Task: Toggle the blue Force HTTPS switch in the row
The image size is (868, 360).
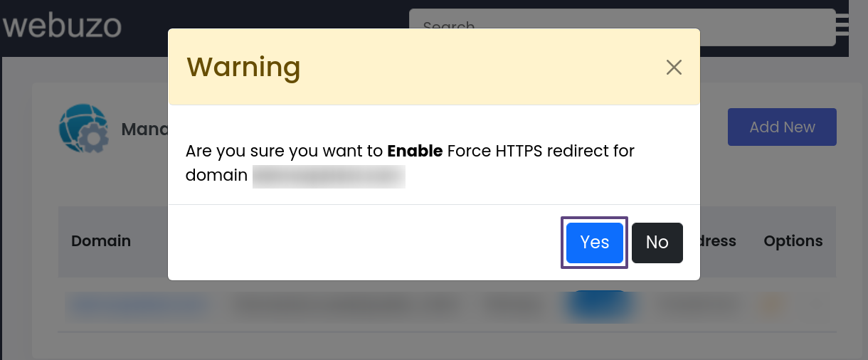Action: click(599, 305)
